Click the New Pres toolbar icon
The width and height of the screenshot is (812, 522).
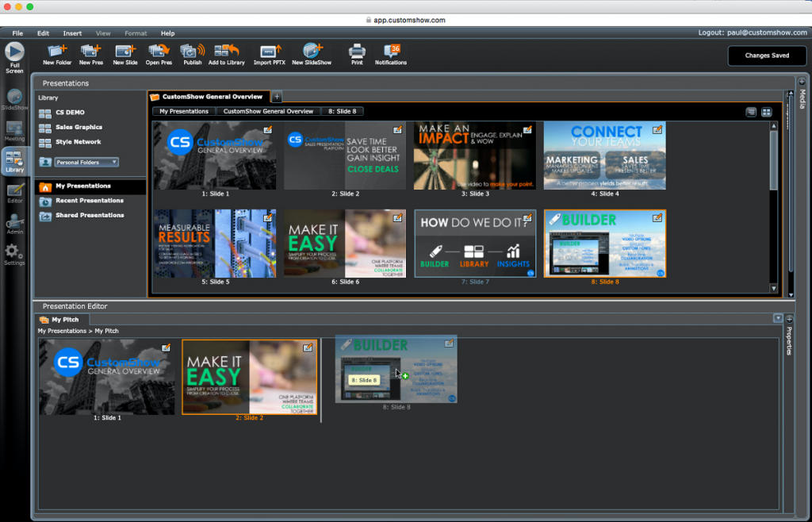(x=91, y=55)
